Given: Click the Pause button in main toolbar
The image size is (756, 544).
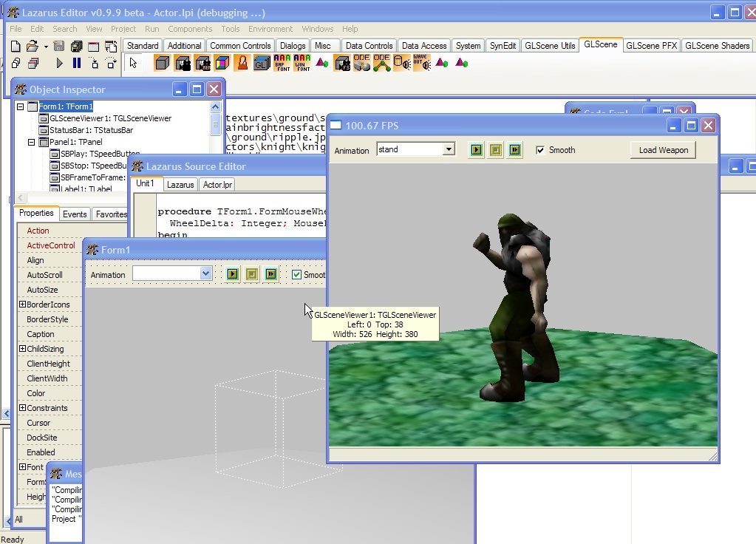Looking at the screenshot, I should click(76, 63).
